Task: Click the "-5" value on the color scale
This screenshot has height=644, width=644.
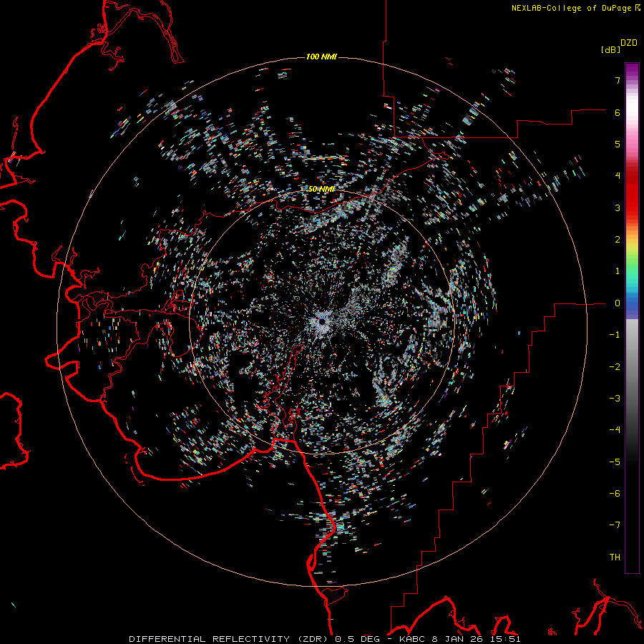Action: [x=615, y=462]
